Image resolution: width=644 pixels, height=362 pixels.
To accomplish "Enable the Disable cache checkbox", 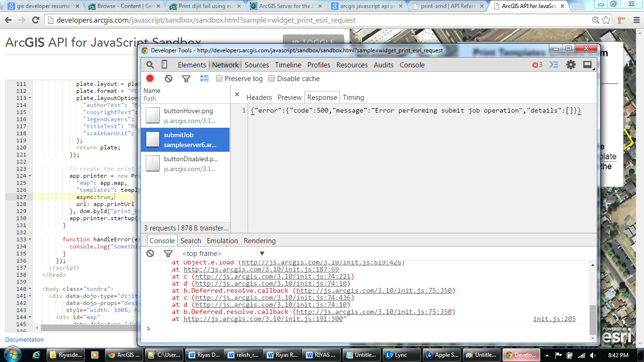I will click(x=272, y=79).
